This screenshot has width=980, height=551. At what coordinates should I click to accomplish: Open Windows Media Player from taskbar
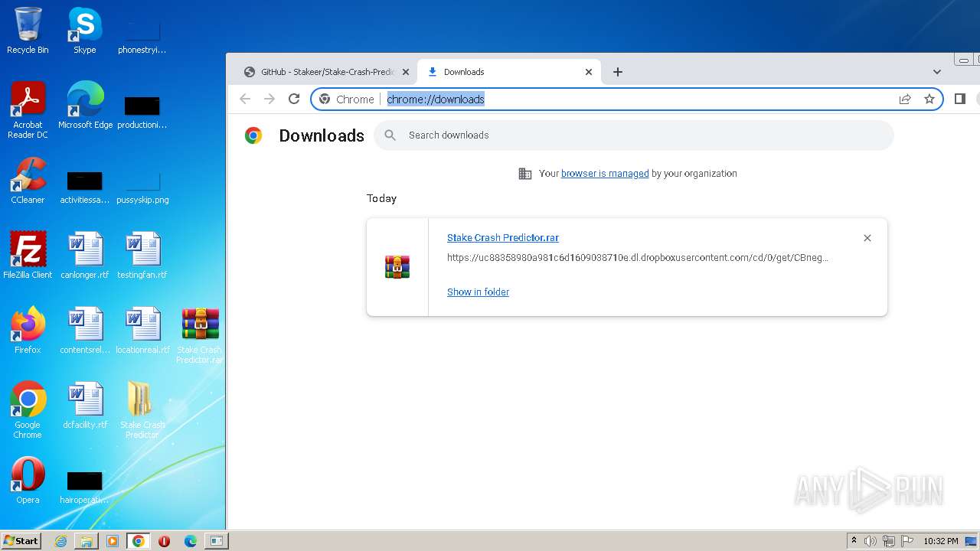click(113, 541)
